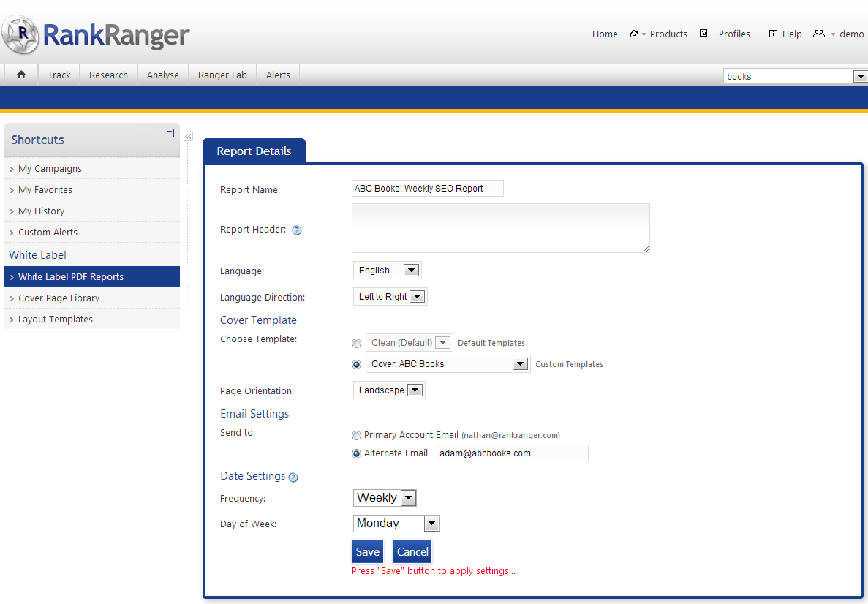
Task: Hide sidebar with double-chevron icon
Action: [188, 136]
